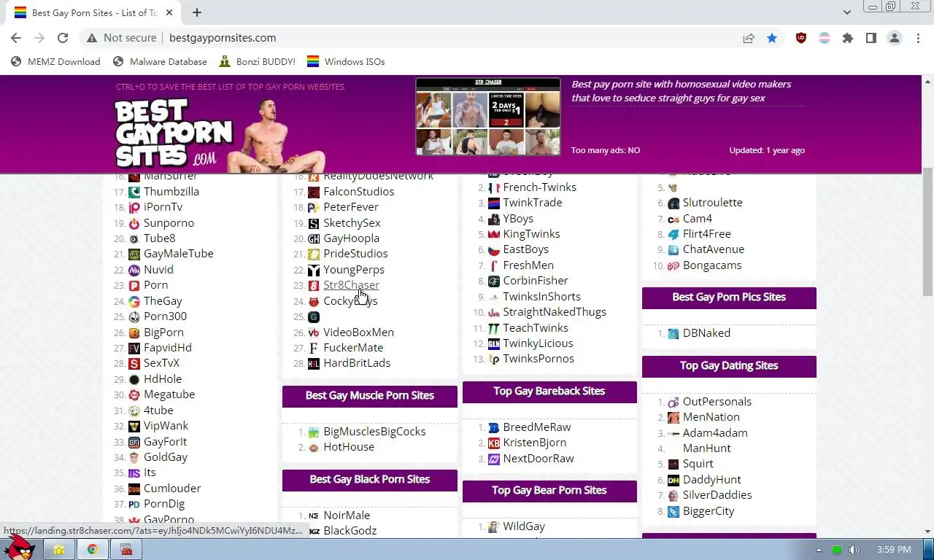Open the FalconStudios link

(359, 192)
